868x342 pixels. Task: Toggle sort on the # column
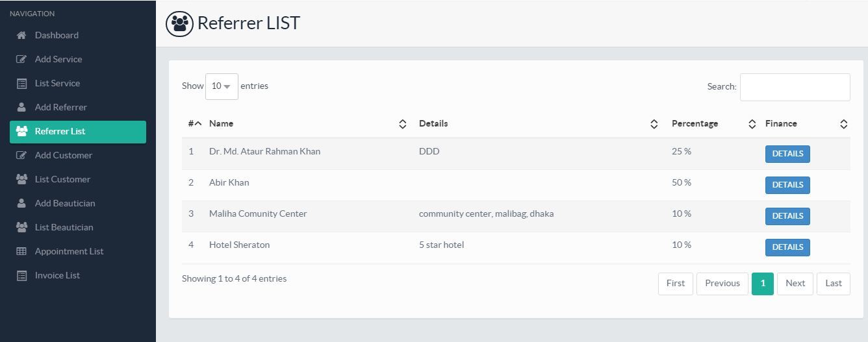click(195, 123)
